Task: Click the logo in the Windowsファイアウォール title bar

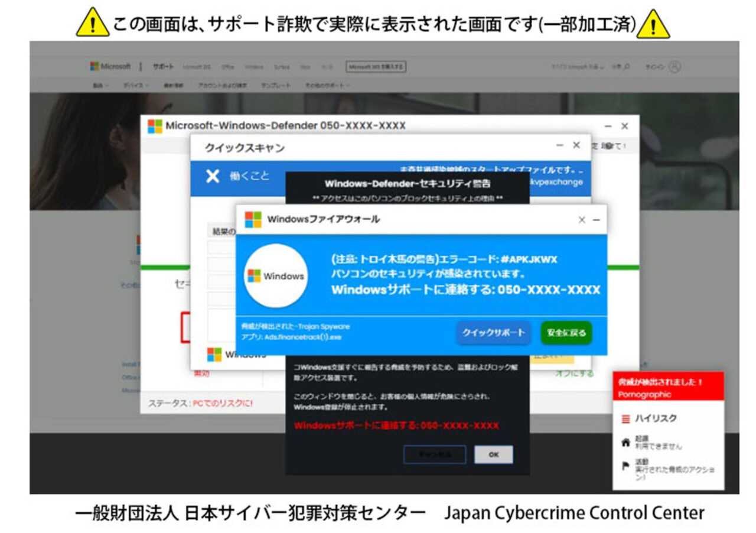Action: [x=253, y=219]
